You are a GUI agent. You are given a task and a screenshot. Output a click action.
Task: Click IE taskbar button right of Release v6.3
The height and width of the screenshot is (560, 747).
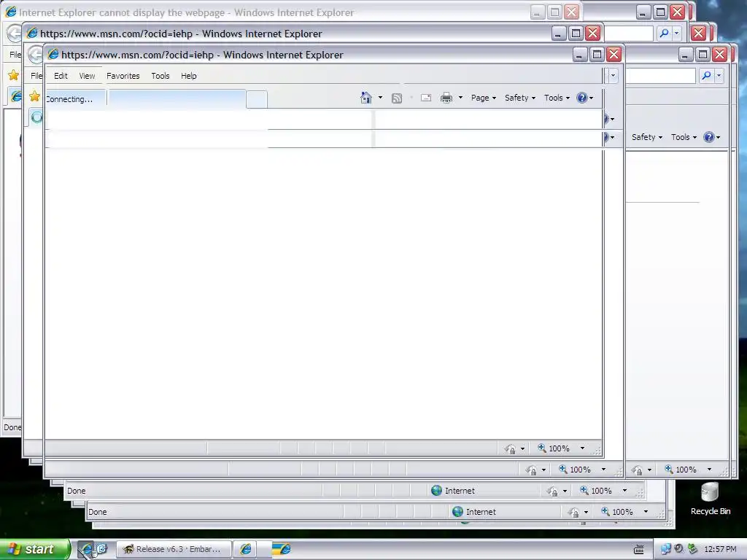click(246, 549)
